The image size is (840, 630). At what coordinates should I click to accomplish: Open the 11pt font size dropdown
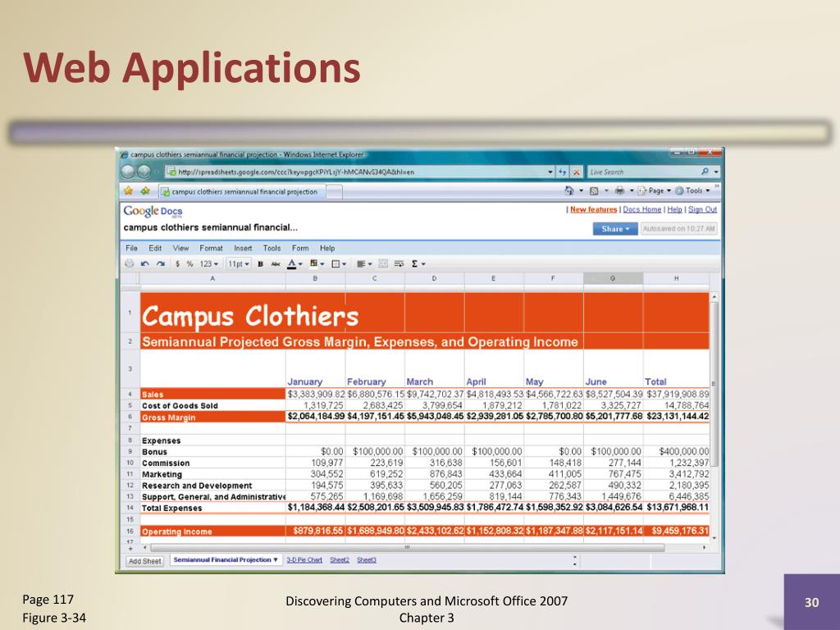[x=239, y=264]
